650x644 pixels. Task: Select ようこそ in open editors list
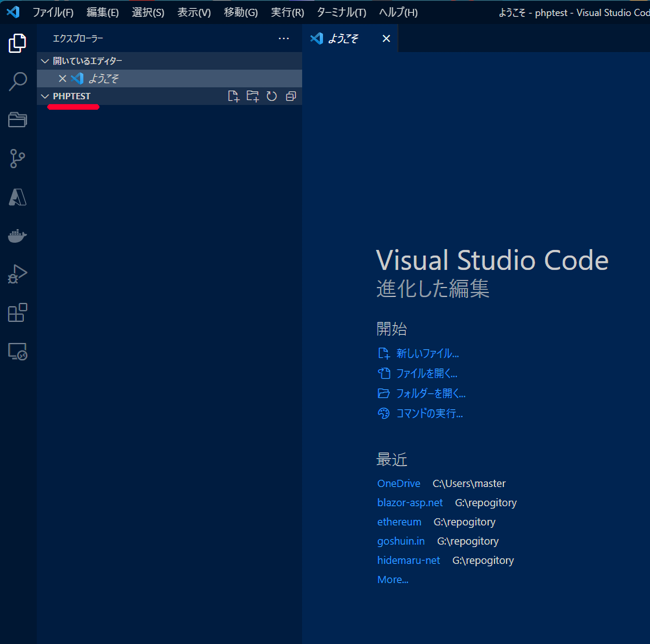pyautogui.click(x=103, y=78)
